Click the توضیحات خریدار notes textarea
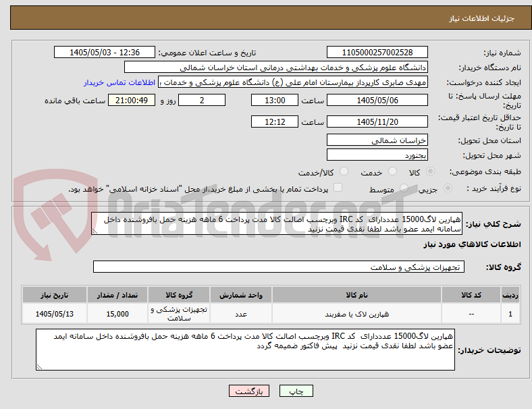532x409 pixels. pyautogui.click(x=245, y=350)
